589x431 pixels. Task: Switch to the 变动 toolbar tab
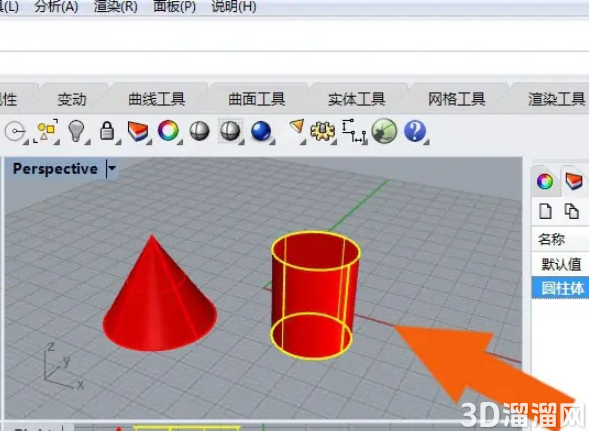click(x=72, y=100)
